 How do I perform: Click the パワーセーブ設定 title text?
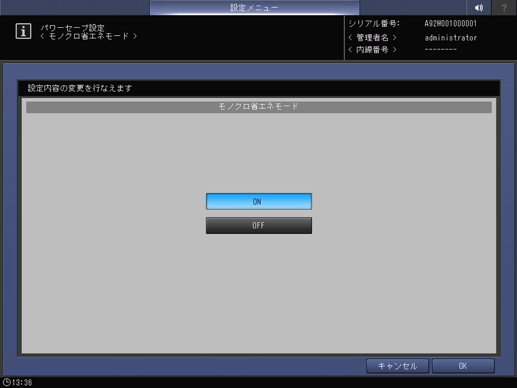(x=73, y=28)
